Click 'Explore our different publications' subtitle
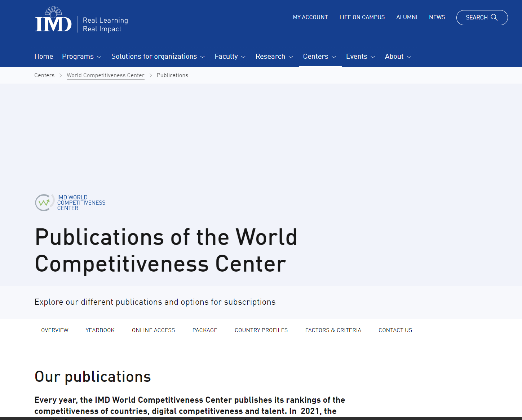The width and height of the screenshot is (522, 420). tap(155, 302)
